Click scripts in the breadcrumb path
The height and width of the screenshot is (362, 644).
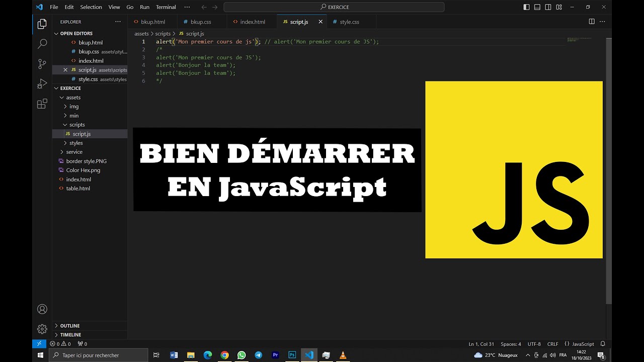click(163, 34)
